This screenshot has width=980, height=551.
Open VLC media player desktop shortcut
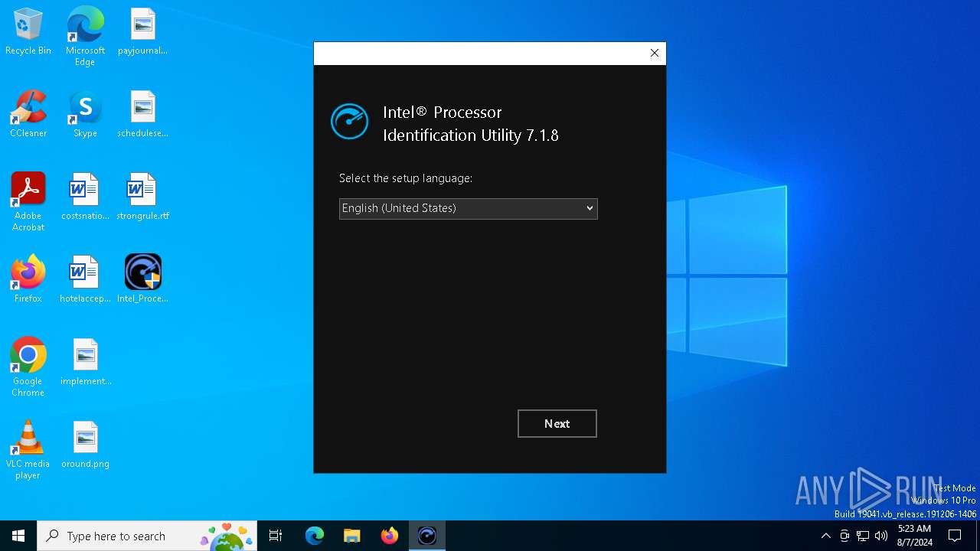tap(28, 450)
